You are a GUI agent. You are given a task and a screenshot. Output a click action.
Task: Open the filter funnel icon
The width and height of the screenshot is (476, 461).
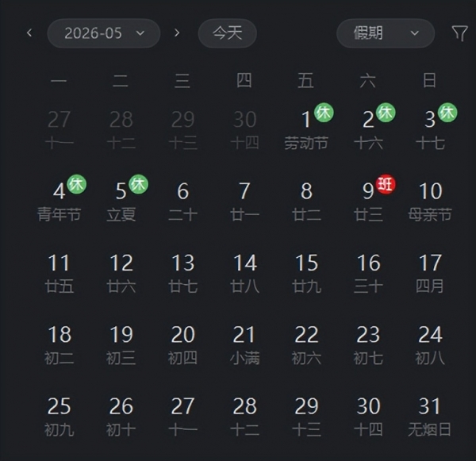tap(459, 33)
